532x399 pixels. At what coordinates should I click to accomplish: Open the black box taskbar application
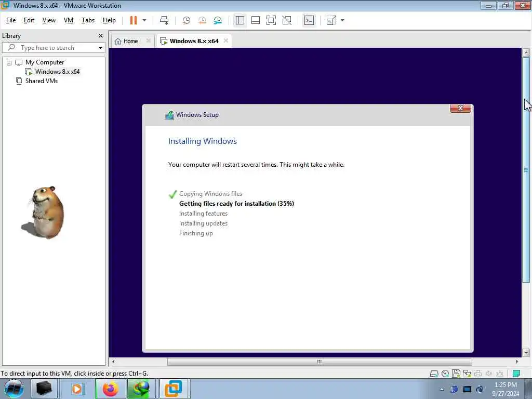click(44, 389)
